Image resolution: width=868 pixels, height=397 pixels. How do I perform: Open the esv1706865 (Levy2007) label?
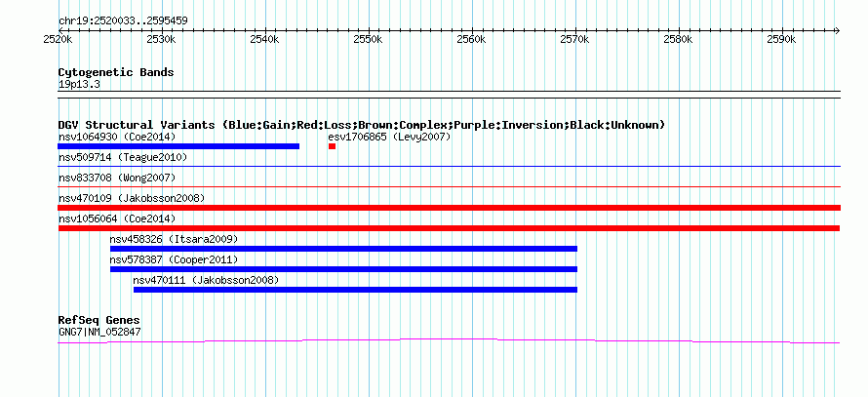(x=389, y=137)
